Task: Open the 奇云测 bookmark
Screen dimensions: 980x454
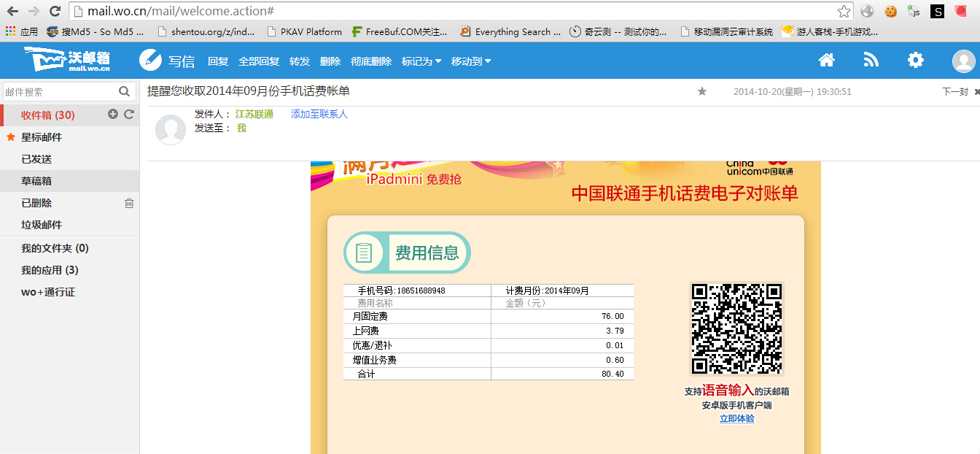Action: click(618, 31)
